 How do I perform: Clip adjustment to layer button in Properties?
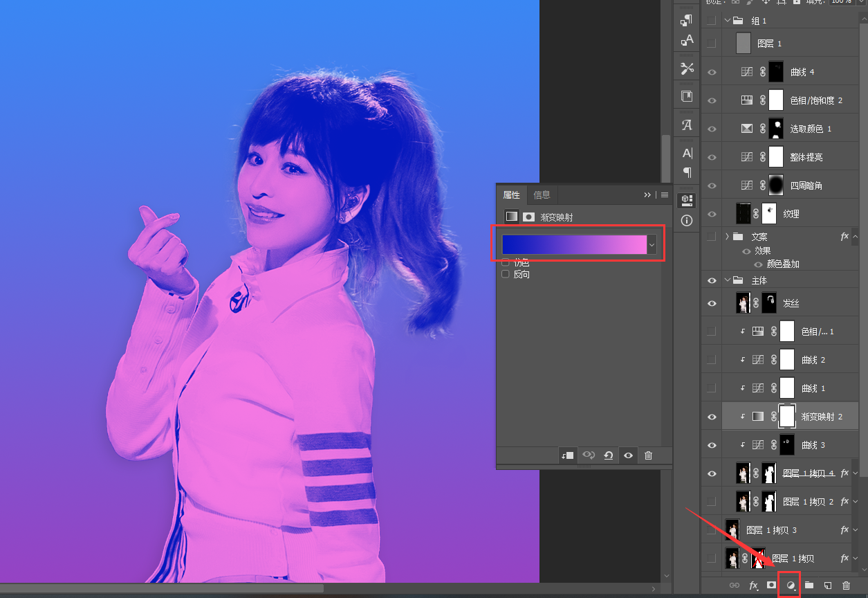pos(568,455)
